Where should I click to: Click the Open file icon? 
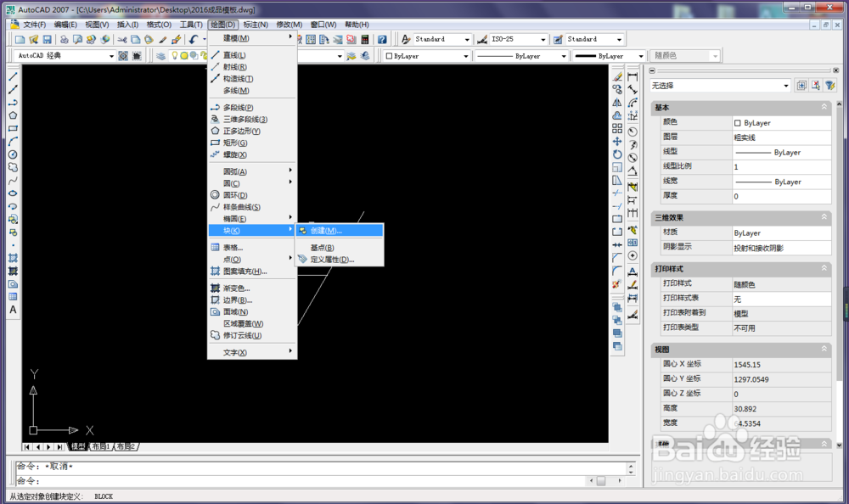[x=34, y=40]
